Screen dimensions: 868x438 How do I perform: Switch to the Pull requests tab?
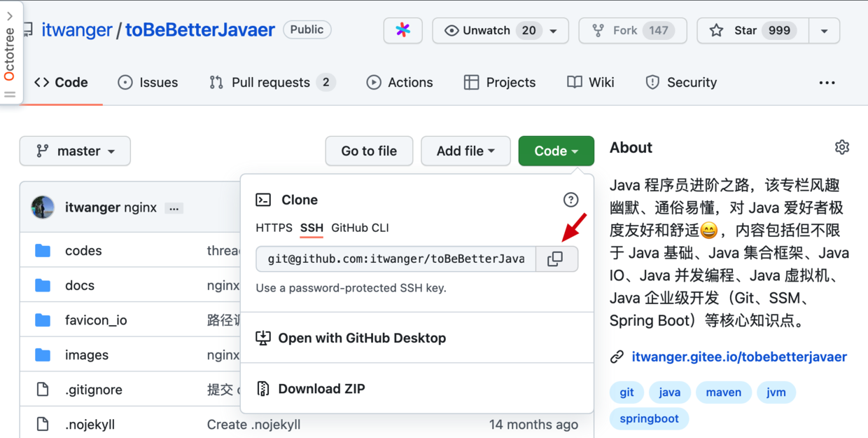[270, 83]
